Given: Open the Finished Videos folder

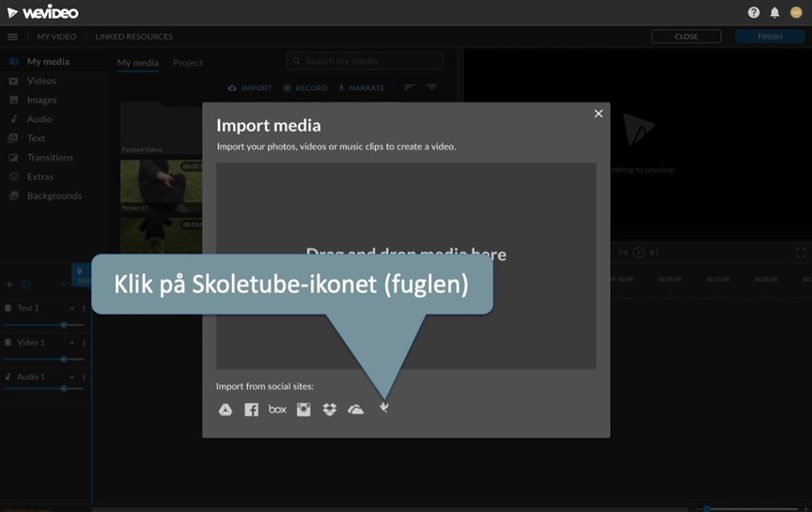Looking at the screenshot, I should (161, 128).
